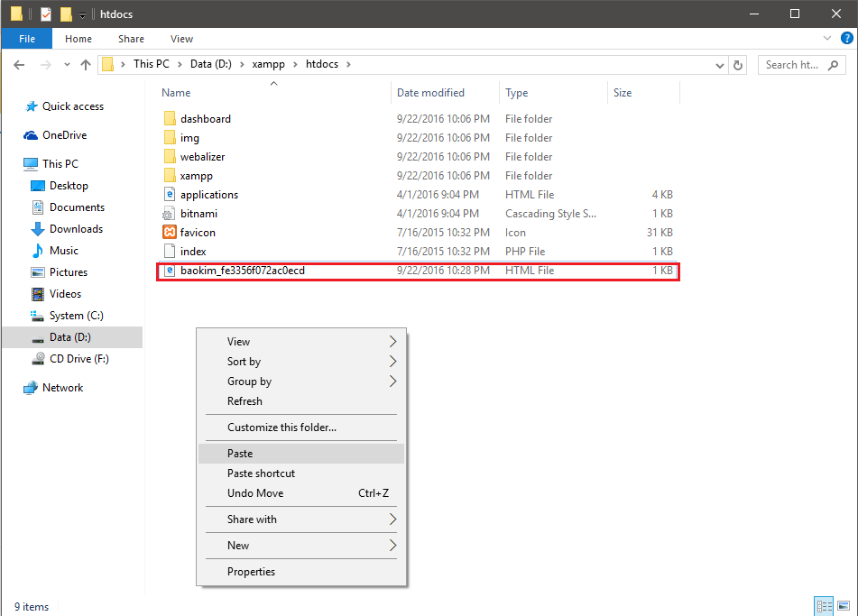Click xampp in address breadcrumb
The image size is (858, 616).
pos(268,65)
